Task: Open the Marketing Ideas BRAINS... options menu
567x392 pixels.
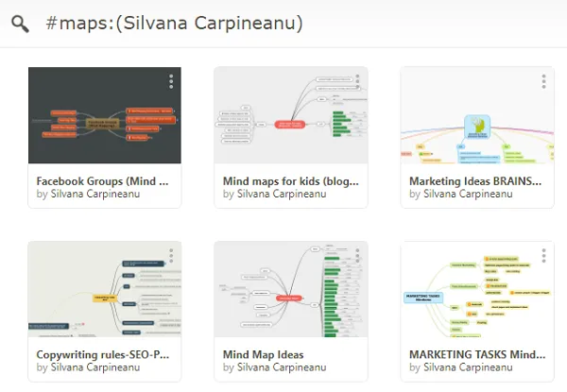Action: click(543, 81)
